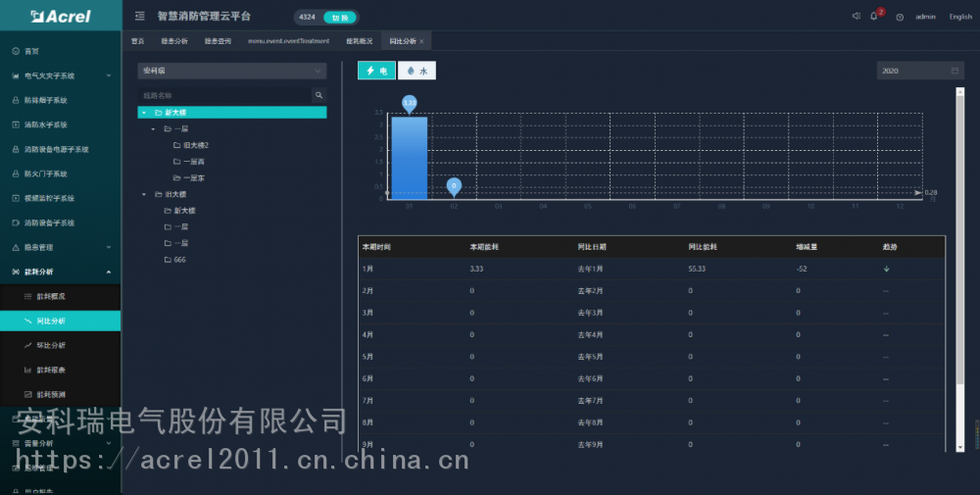Switch to the menu.event.eventTreatment tab

click(288, 41)
